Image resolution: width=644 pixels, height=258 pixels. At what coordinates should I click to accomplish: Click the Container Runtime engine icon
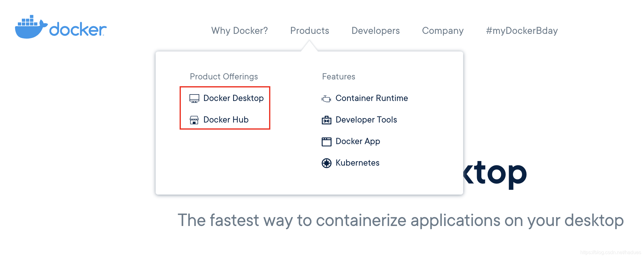click(326, 99)
